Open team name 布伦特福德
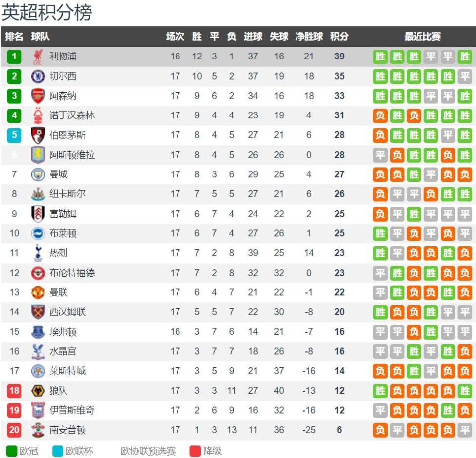This screenshot has width=476, height=458. click(72, 273)
